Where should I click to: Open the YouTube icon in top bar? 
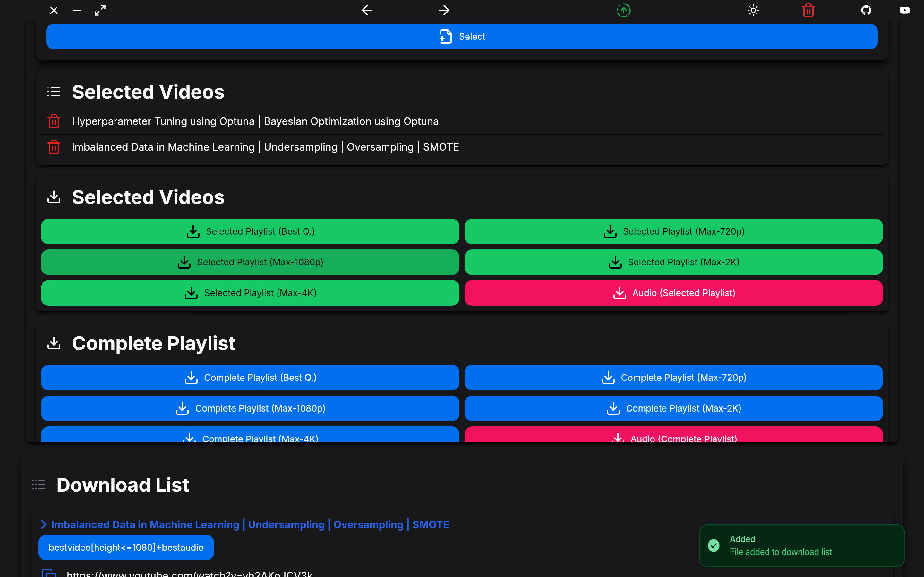click(x=904, y=10)
